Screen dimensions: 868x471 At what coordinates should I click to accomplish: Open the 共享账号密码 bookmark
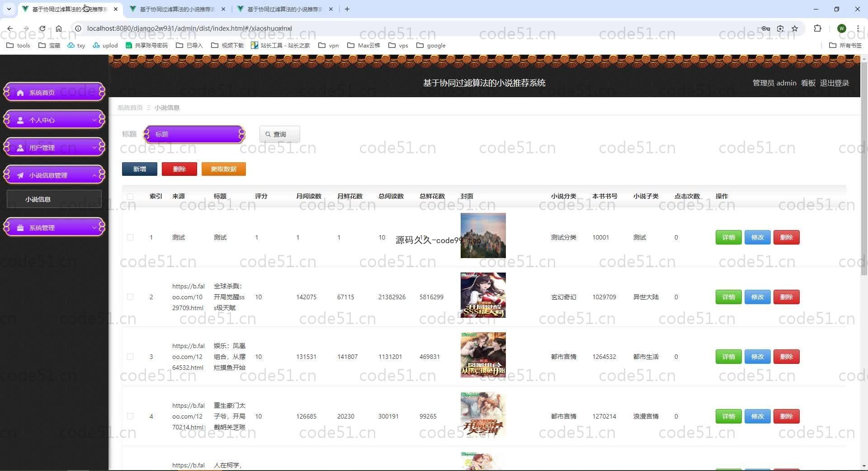pyautogui.click(x=146, y=45)
